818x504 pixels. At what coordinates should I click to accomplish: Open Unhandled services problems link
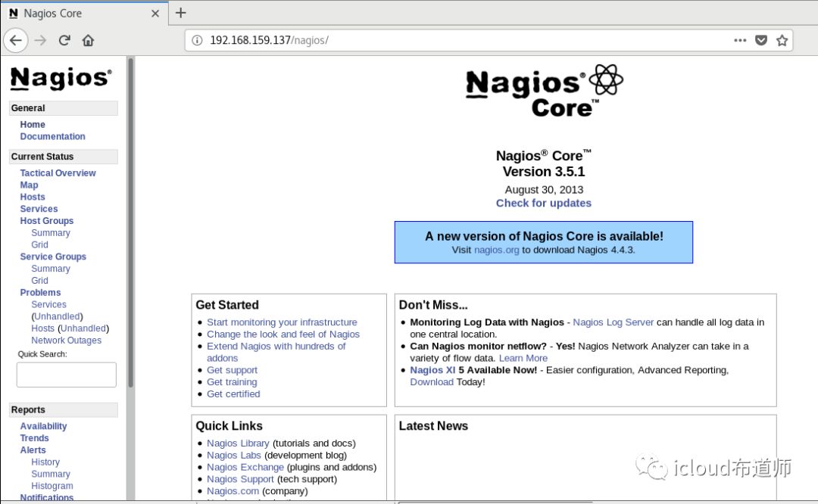point(57,317)
